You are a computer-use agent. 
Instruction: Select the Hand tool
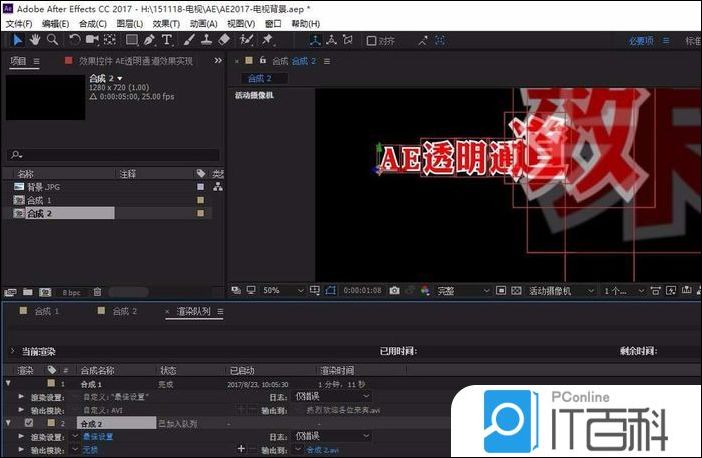click(35, 40)
